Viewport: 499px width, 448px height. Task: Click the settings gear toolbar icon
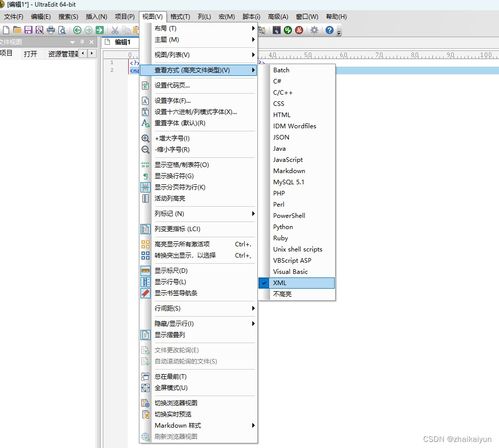point(314,30)
